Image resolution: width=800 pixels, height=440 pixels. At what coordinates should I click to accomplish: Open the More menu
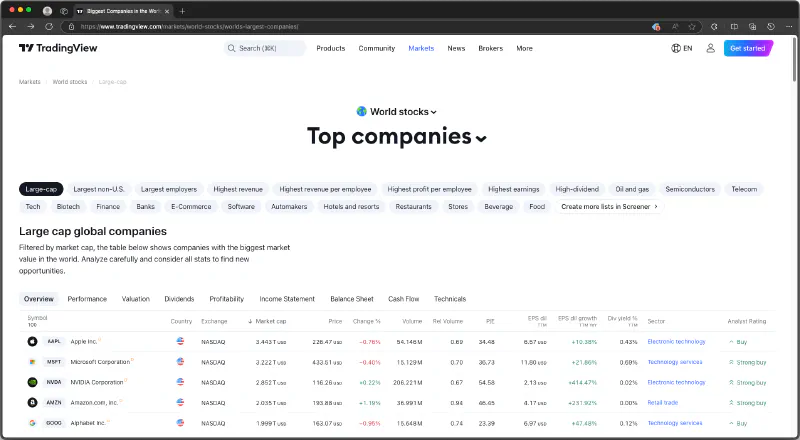tap(524, 48)
